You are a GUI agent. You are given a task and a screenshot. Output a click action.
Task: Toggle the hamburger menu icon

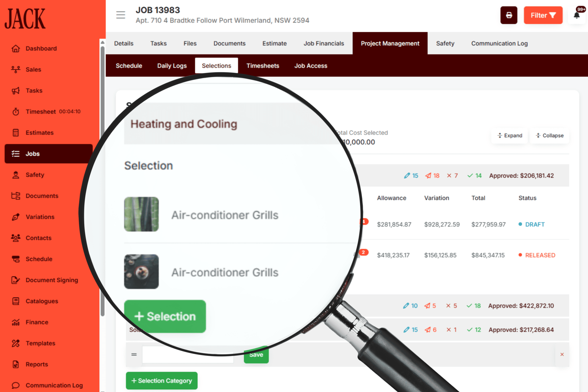121,15
